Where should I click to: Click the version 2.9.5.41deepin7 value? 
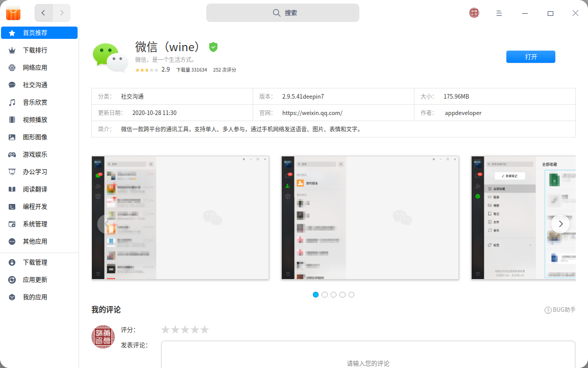pyautogui.click(x=303, y=97)
